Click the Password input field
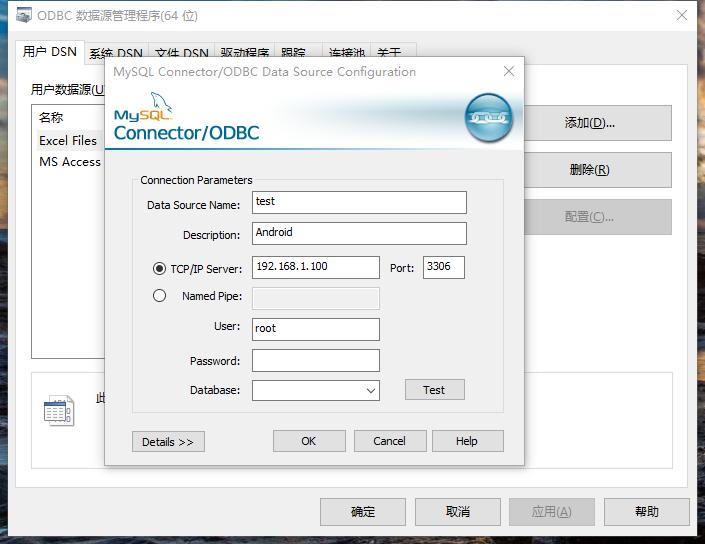 pyautogui.click(x=316, y=361)
